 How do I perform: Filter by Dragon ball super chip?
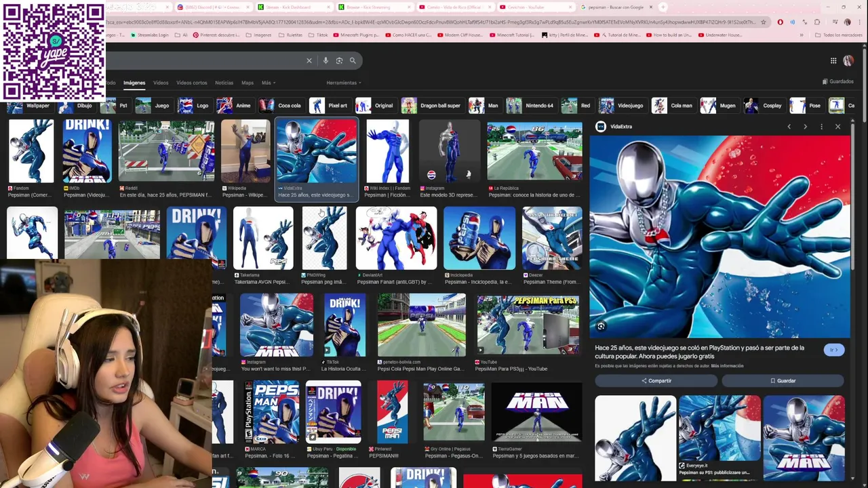pos(432,106)
